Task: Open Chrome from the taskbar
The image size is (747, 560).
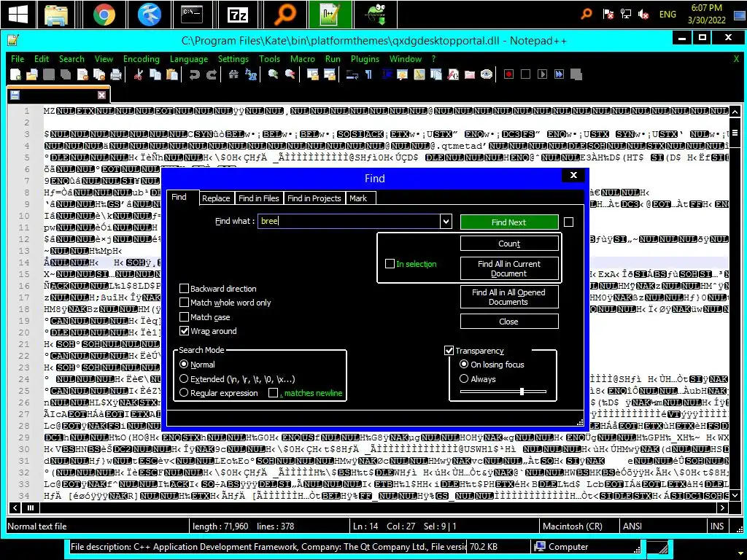Action: tap(104, 15)
